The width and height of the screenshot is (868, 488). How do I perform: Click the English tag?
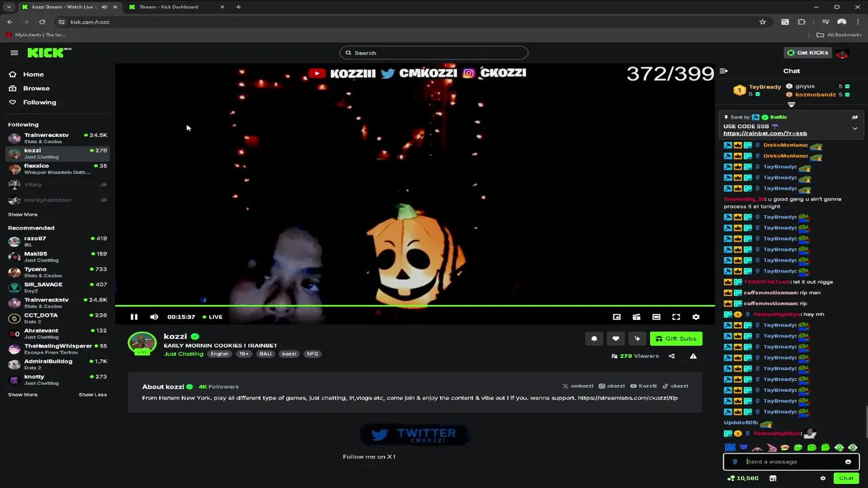[219, 354]
